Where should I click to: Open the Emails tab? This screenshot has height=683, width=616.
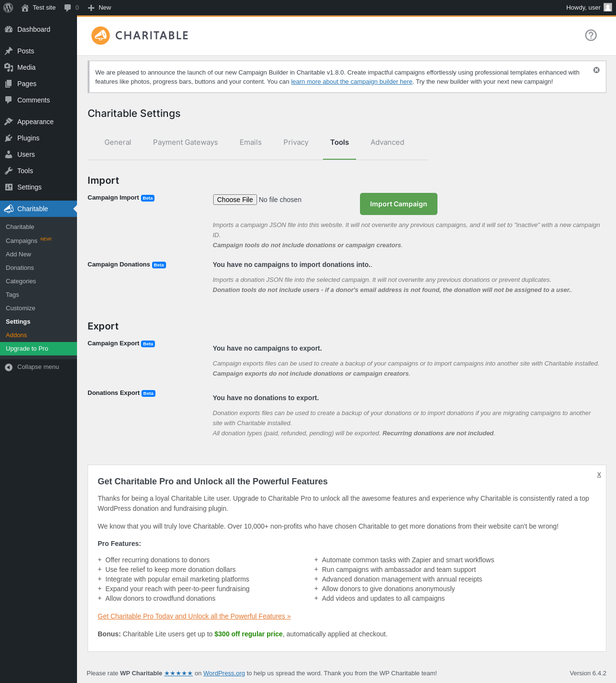(251, 142)
